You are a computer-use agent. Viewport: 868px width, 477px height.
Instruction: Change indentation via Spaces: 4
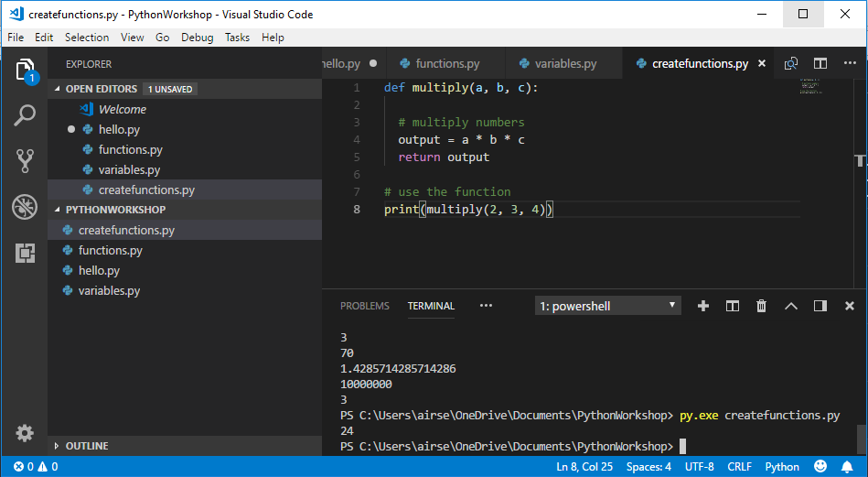click(648, 467)
